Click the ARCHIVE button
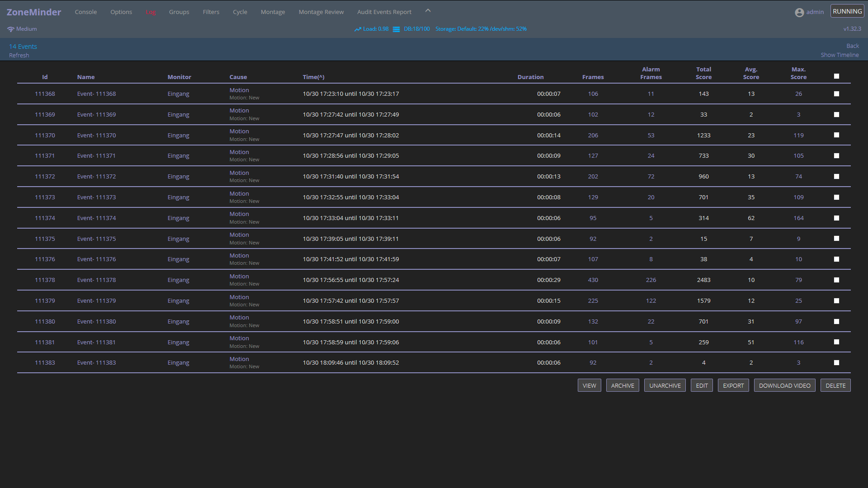 [x=623, y=385]
